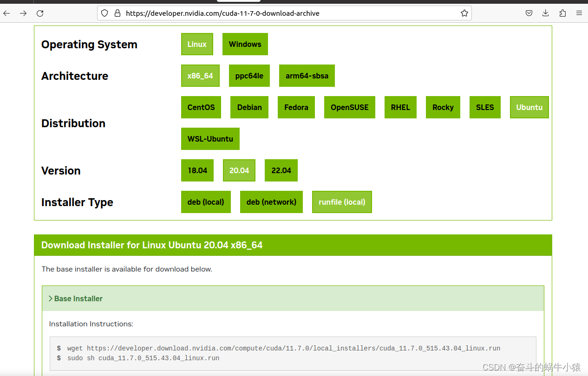Click the Installation Instructions label

91,324
